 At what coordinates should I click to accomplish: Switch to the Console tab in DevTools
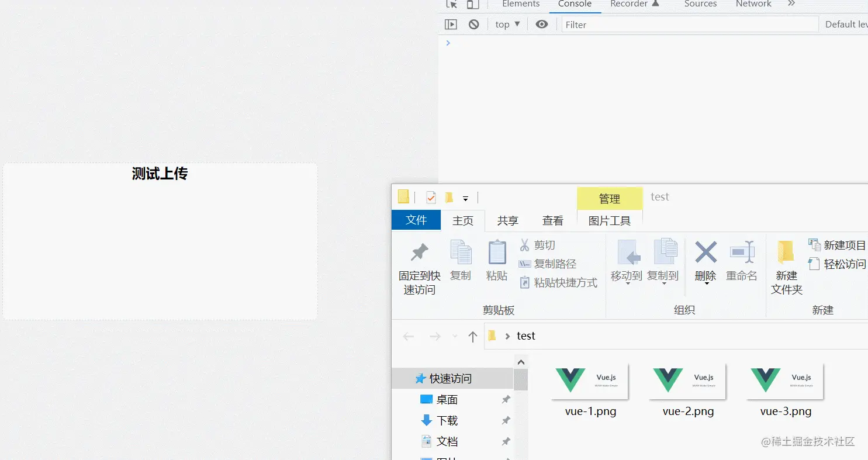coord(575,4)
